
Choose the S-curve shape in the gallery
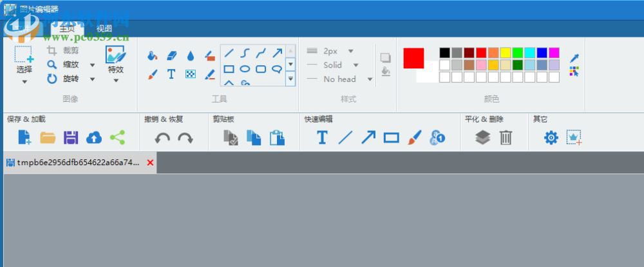[x=245, y=53]
